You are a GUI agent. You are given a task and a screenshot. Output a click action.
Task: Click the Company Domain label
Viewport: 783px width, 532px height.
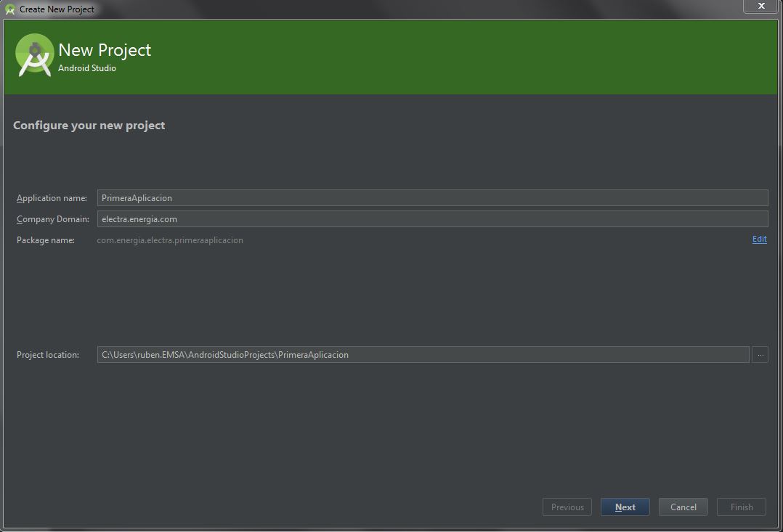[x=52, y=219]
